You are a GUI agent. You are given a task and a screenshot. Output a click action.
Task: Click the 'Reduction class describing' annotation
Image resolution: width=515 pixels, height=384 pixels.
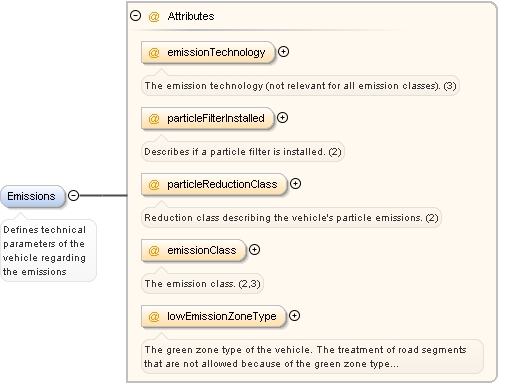[291, 218]
